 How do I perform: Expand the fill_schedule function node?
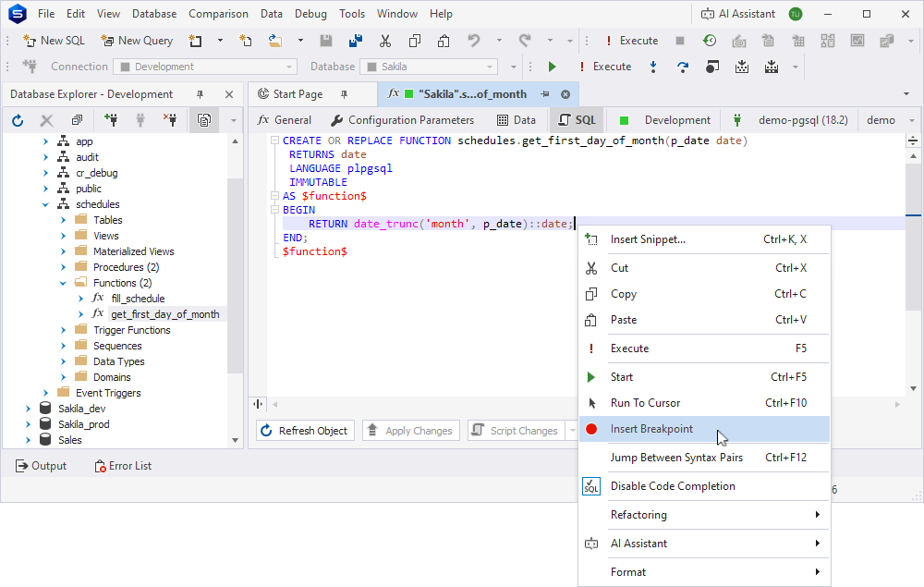[x=80, y=299]
